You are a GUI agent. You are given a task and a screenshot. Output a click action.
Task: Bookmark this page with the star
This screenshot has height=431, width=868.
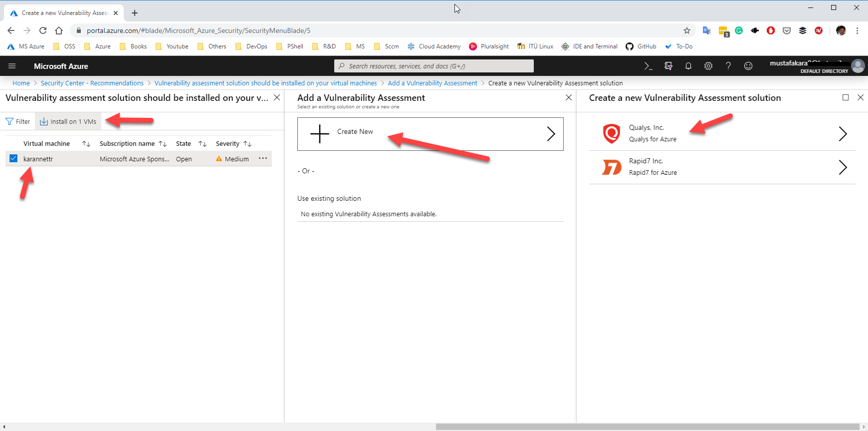687,30
